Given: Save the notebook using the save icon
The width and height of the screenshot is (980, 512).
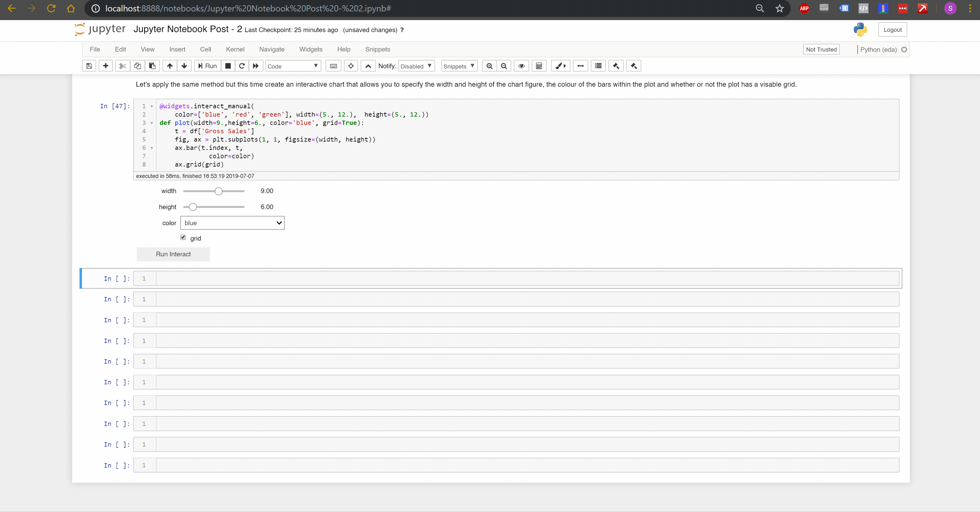Looking at the screenshot, I should [x=89, y=65].
